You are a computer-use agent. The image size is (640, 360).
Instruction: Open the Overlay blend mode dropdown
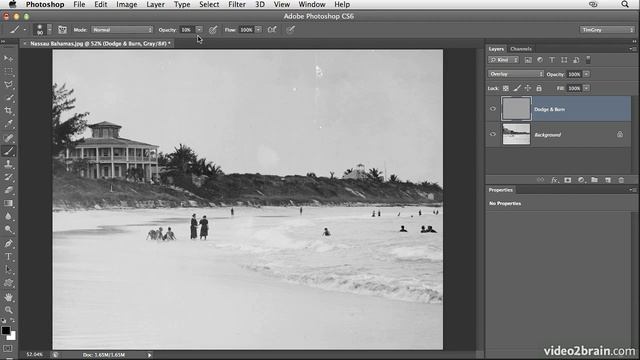coord(516,74)
